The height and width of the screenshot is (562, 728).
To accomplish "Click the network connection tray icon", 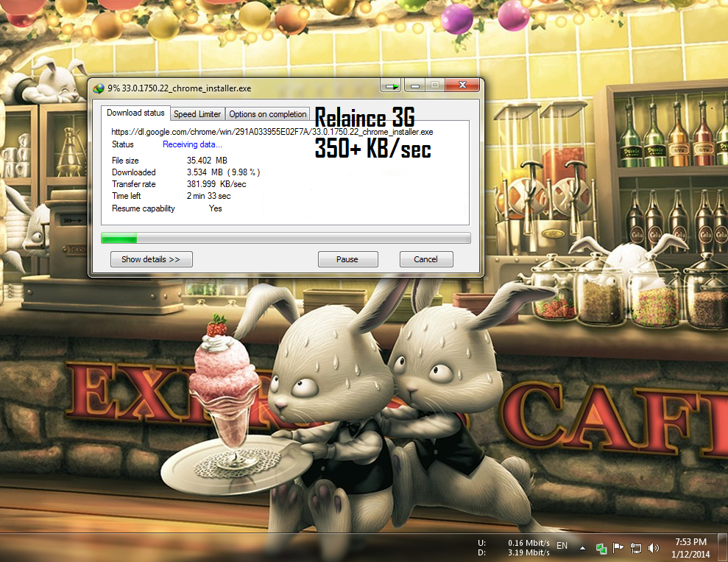I will click(x=635, y=549).
